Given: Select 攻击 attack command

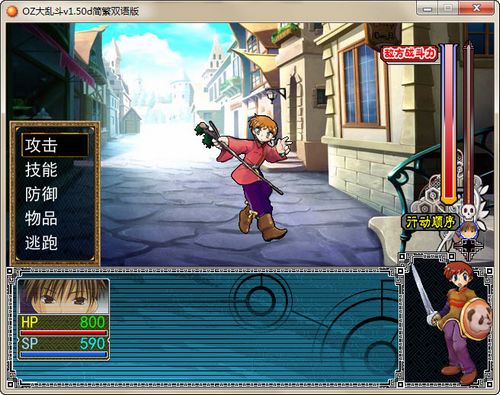Looking at the screenshot, I should tap(55, 145).
